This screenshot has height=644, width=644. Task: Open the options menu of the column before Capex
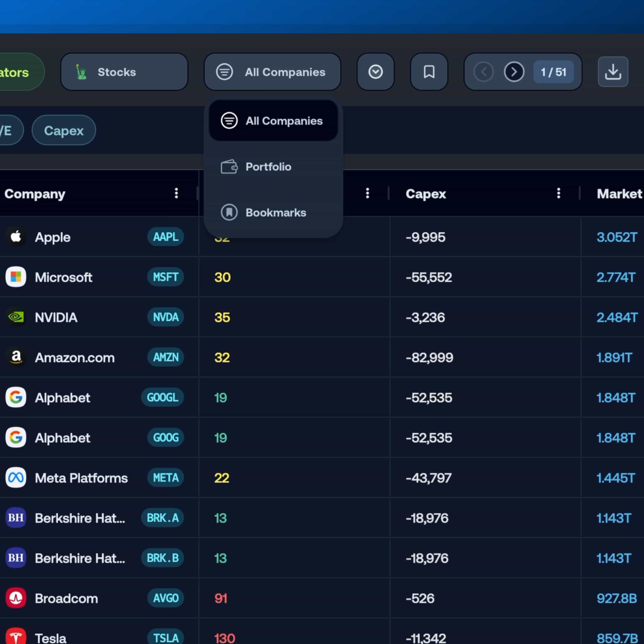[x=367, y=193]
